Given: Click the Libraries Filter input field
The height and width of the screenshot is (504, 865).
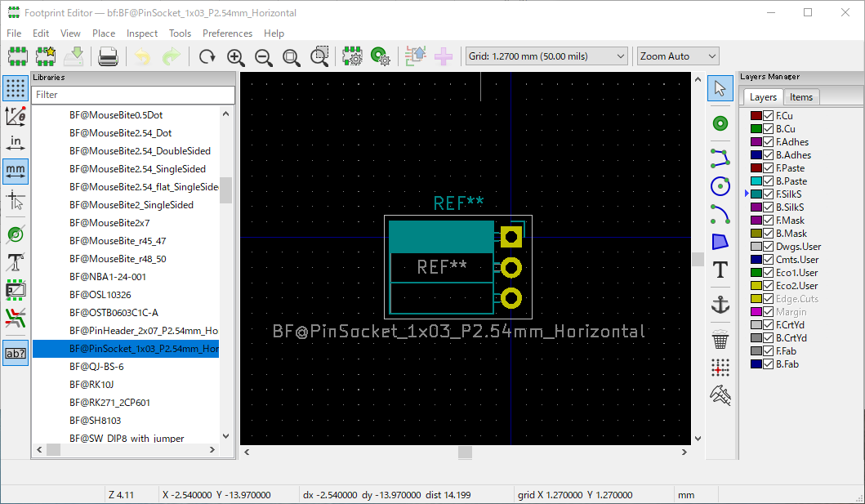Looking at the screenshot, I should pyautogui.click(x=133, y=95).
